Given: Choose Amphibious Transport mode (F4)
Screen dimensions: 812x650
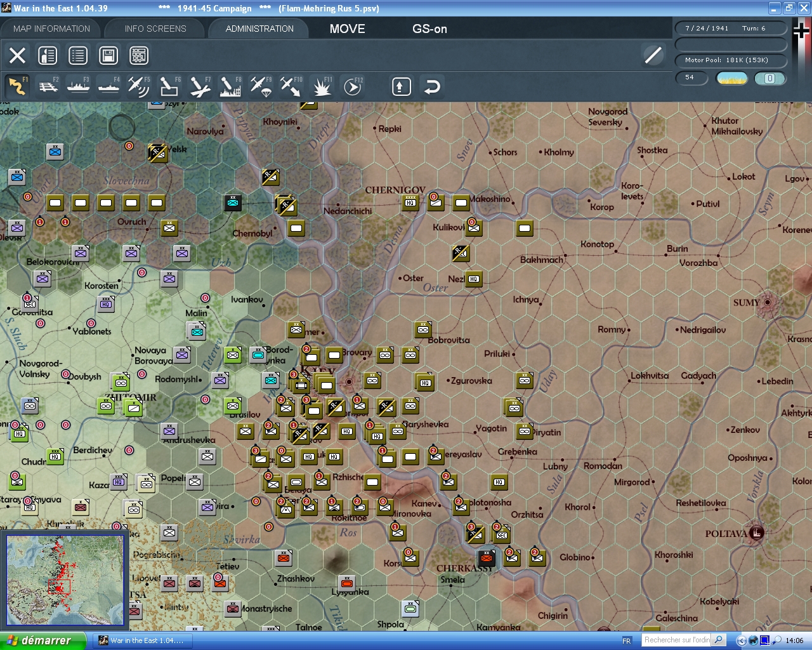Looking at the screenshot, I should pyautogui.click(x=108, y=86).
